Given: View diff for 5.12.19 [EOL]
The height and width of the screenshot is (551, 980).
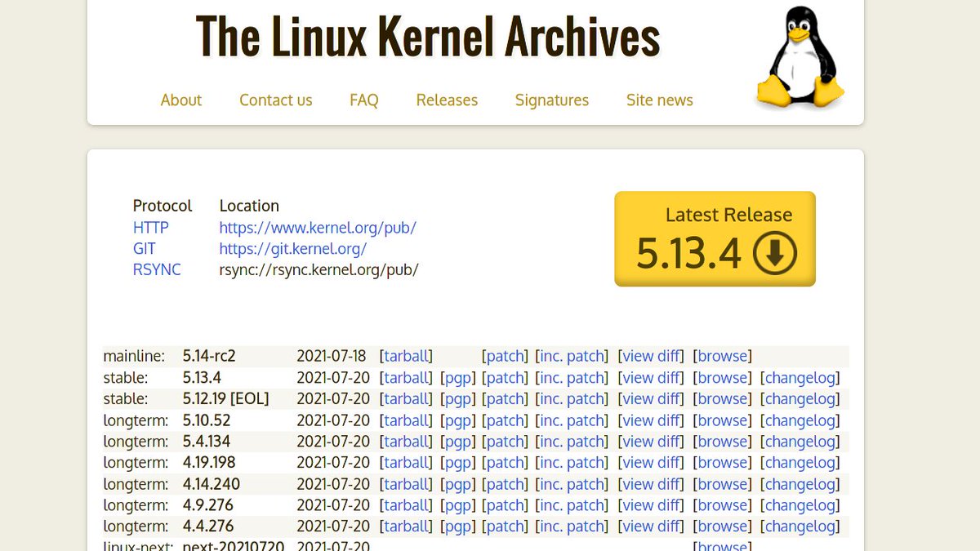Looking at the screenshot, I should (652, 399).
